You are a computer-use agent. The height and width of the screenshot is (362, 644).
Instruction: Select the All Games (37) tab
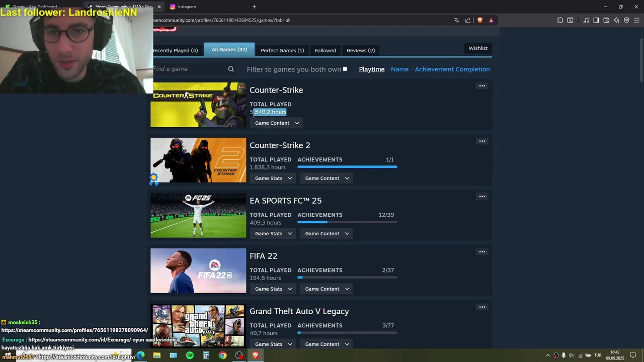[229, 49]
